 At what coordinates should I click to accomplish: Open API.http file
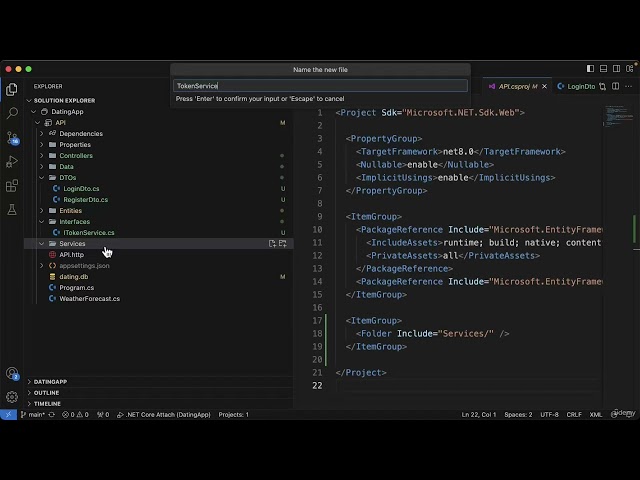71,255
